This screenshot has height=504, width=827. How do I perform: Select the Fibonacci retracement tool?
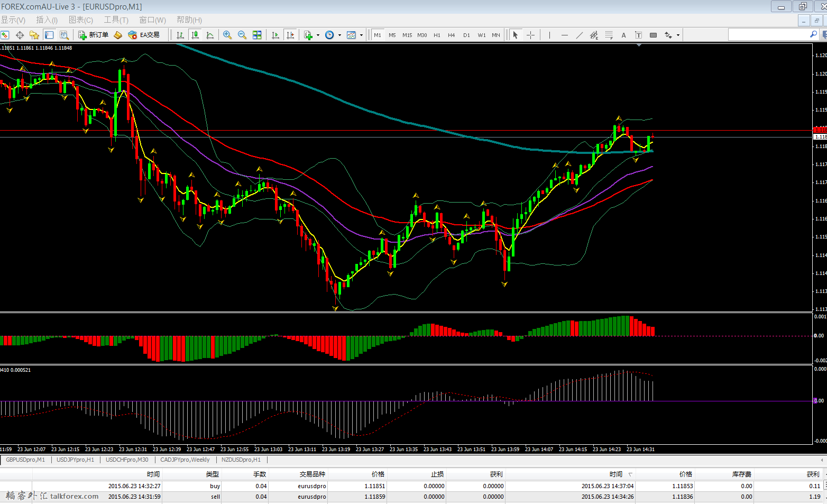(x=609, y=35)
